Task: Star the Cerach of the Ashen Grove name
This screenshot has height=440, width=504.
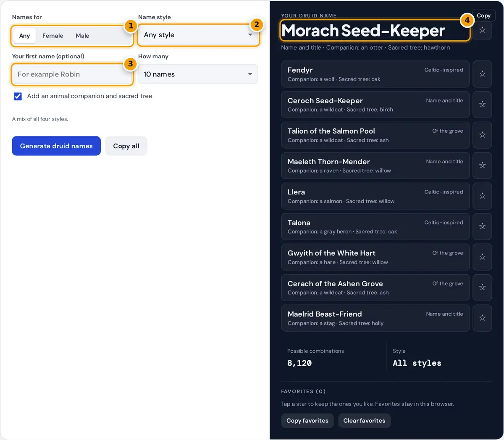Action: 482,288
